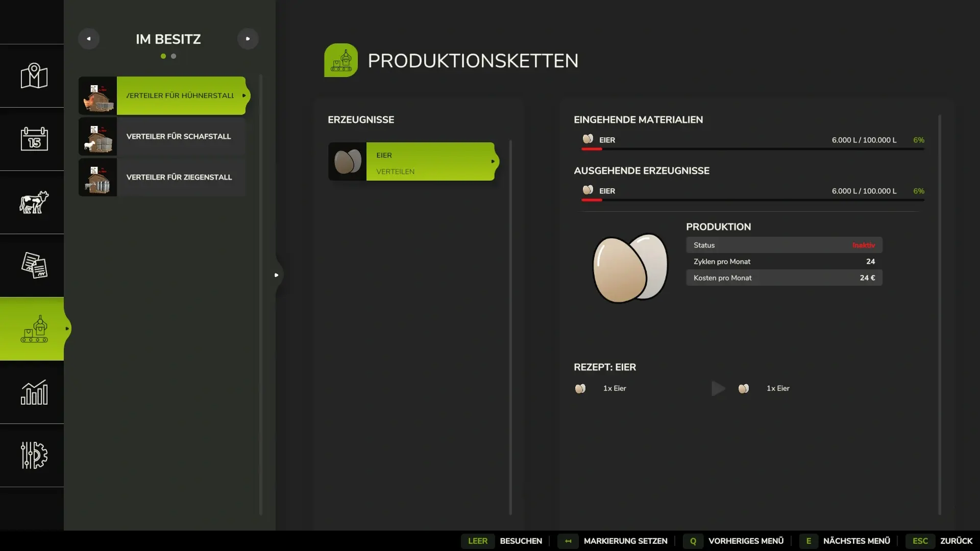Expand the collapsed side panel arrow
980x551 pixels.
point(276,275)
